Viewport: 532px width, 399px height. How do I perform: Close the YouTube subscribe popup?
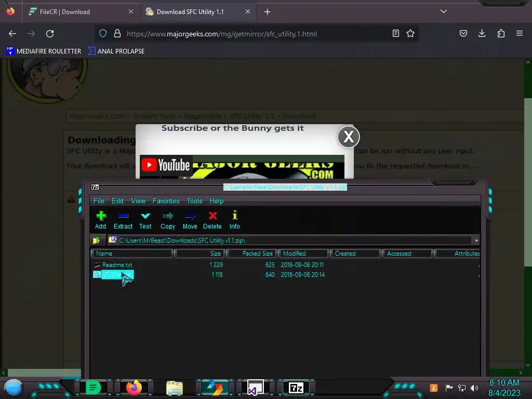pos(349,137)
